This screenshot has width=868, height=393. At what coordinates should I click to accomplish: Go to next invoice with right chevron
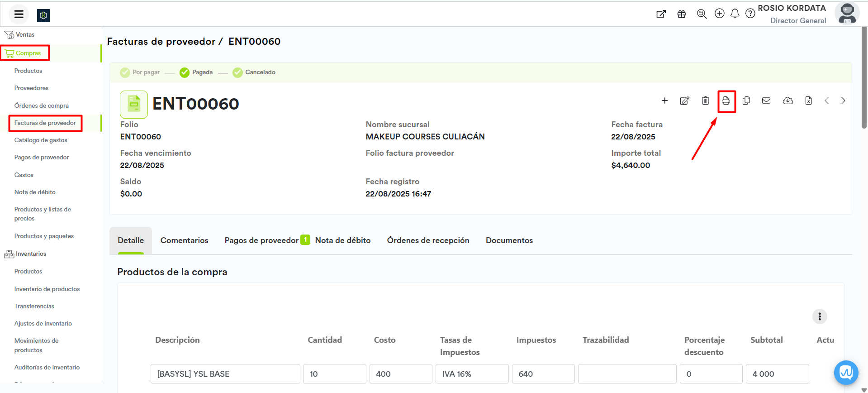tap(843, 101)
